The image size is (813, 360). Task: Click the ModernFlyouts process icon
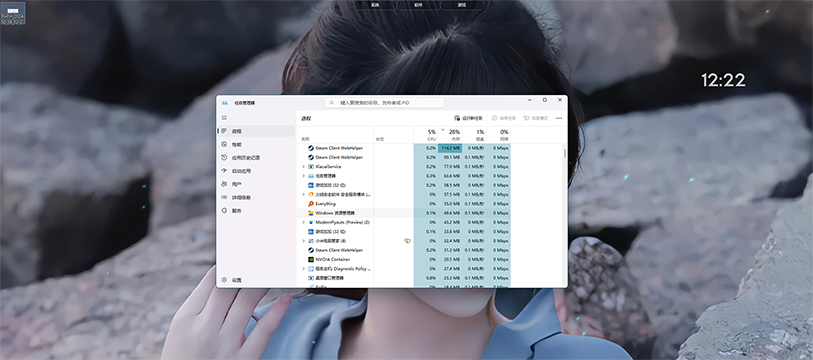click(x=311, y=222)
